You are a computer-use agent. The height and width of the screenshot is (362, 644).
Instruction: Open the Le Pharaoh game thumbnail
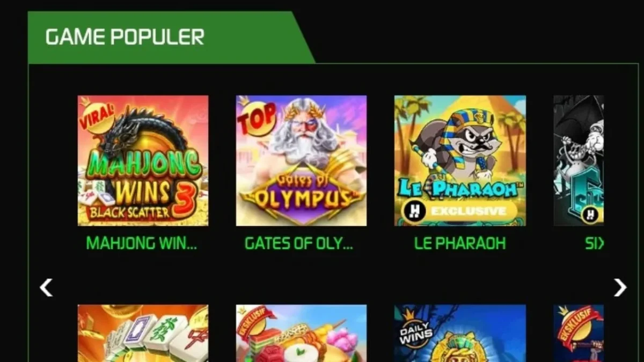(x=460, y=160)
